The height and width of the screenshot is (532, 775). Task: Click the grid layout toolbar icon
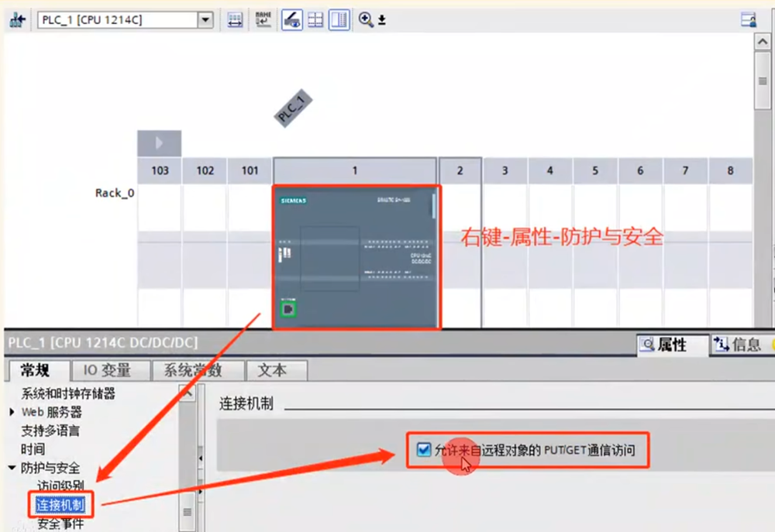[x=315, y=20]
